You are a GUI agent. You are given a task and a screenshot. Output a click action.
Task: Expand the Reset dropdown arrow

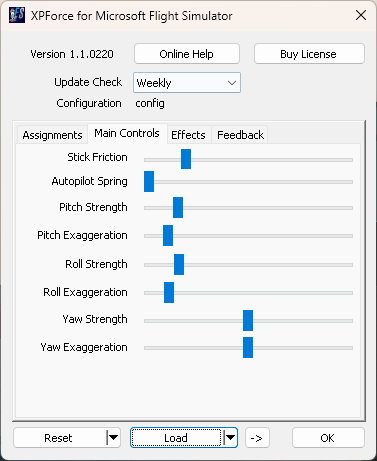pos(114,438)
